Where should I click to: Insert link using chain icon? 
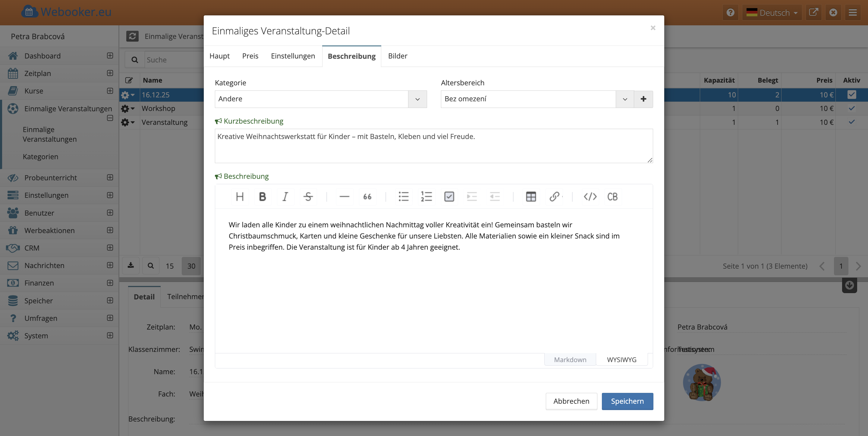(554, 197)
